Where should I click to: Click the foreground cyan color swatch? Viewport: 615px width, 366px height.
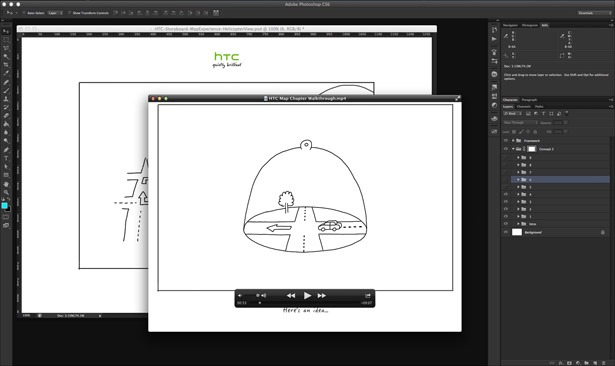(x=4, y=206)
